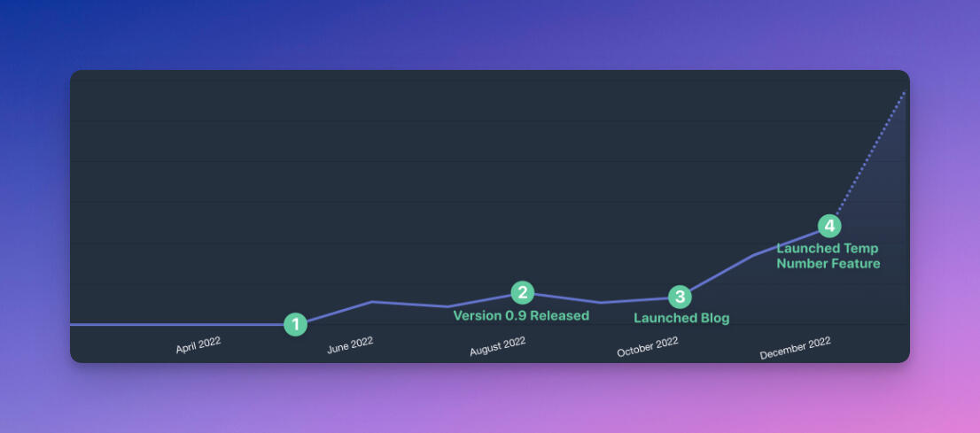Click the line's low point right after the June peak
Screen dimensions: 980x433
(448, 306)
